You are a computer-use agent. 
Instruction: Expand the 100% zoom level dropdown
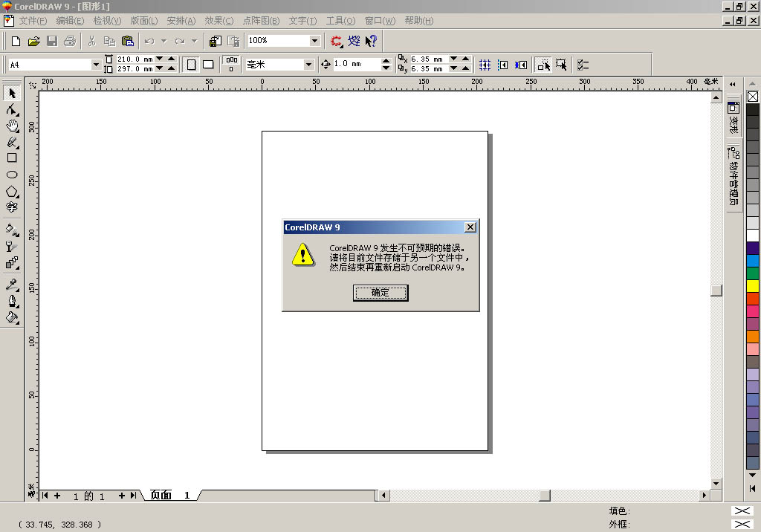(x=314, y=41)
